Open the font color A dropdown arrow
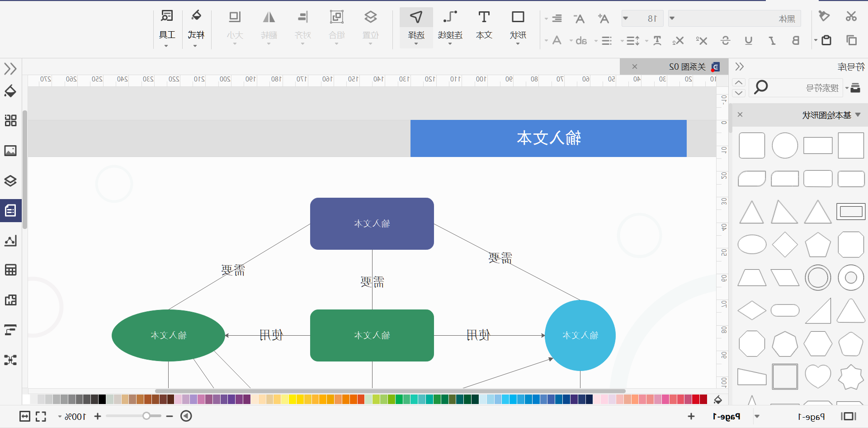 547,41
